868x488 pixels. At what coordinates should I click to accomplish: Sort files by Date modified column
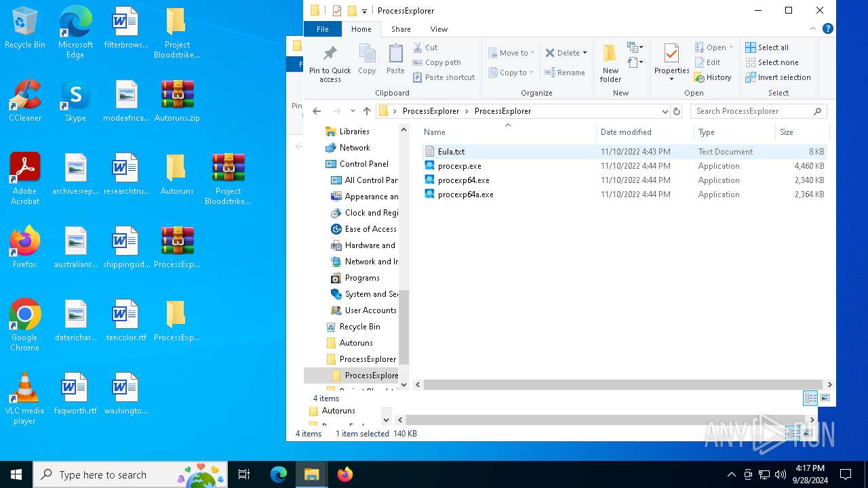(645, 132)
